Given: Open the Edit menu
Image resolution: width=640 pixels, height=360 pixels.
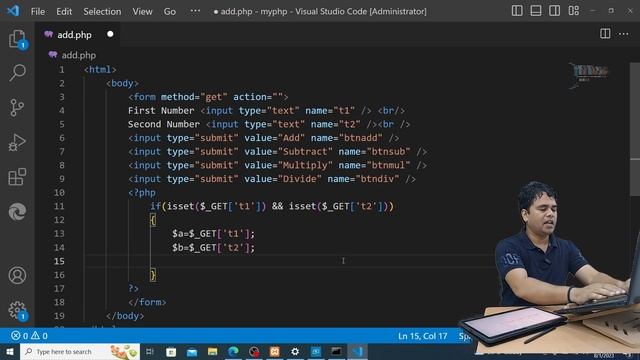Looking at the screenshot, I should tap(64, 11).
